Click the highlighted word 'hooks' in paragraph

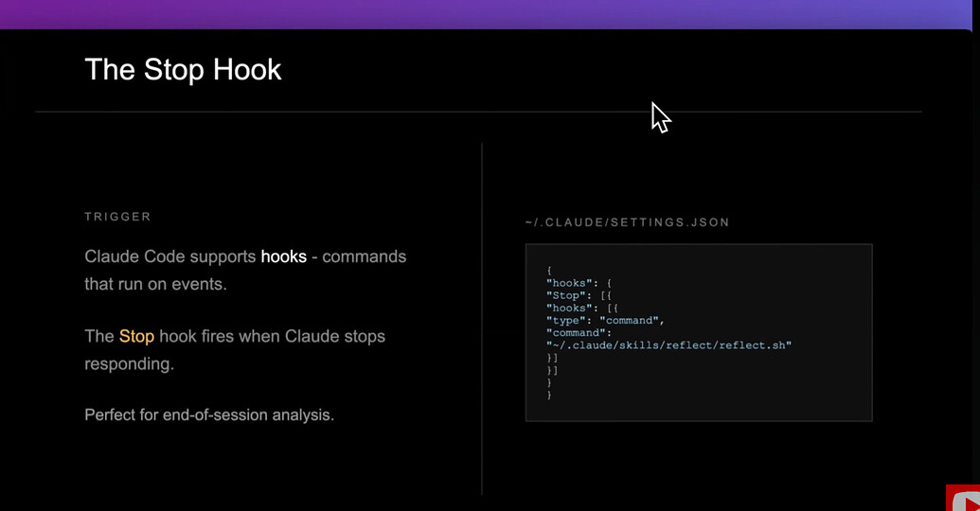284,256
